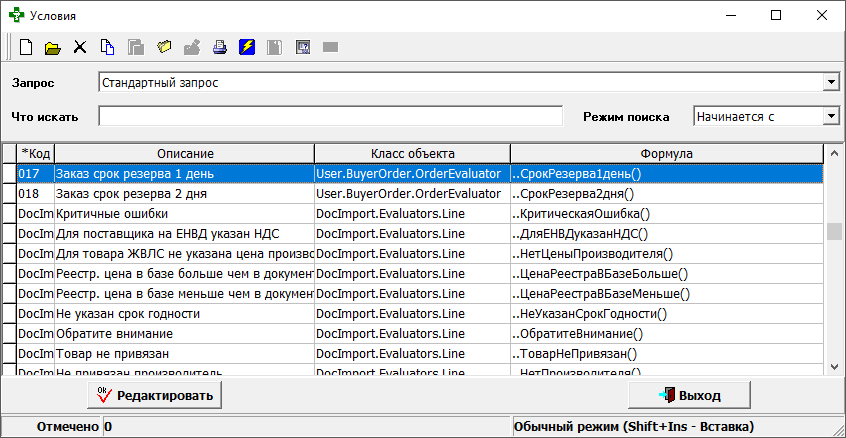The width and height of the screenshot is (846, 438).
Task: Click the Класс объекта column header
Action: pos(412,153)
